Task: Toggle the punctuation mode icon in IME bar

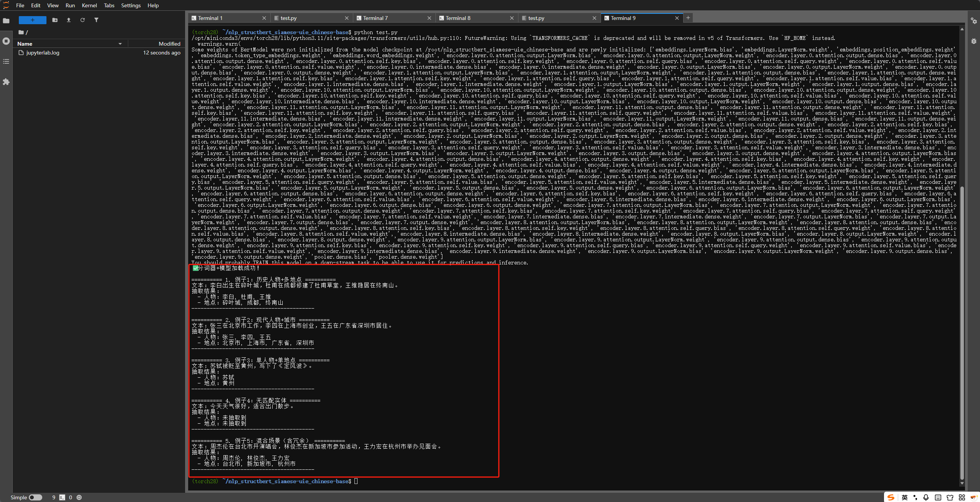Action: click(x=915, y=497)
